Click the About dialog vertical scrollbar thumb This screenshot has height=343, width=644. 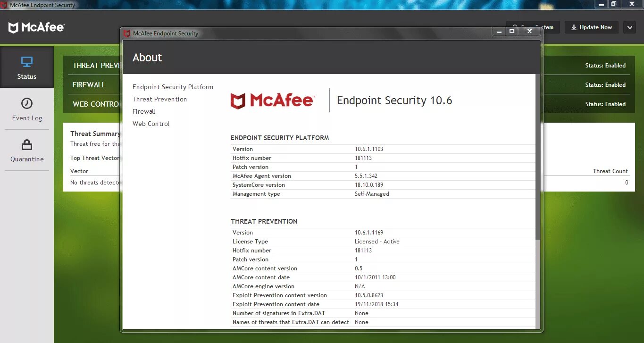click(538, 157)
